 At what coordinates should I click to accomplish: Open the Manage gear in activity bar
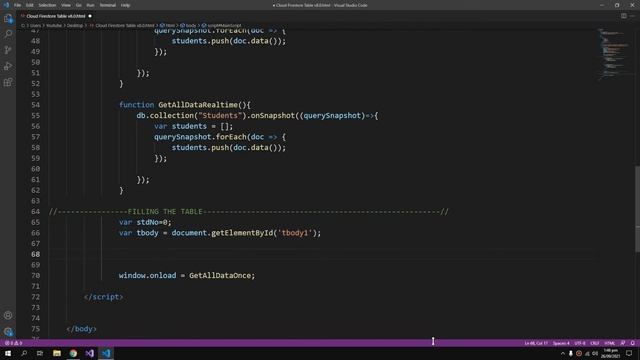click(8, 331)
